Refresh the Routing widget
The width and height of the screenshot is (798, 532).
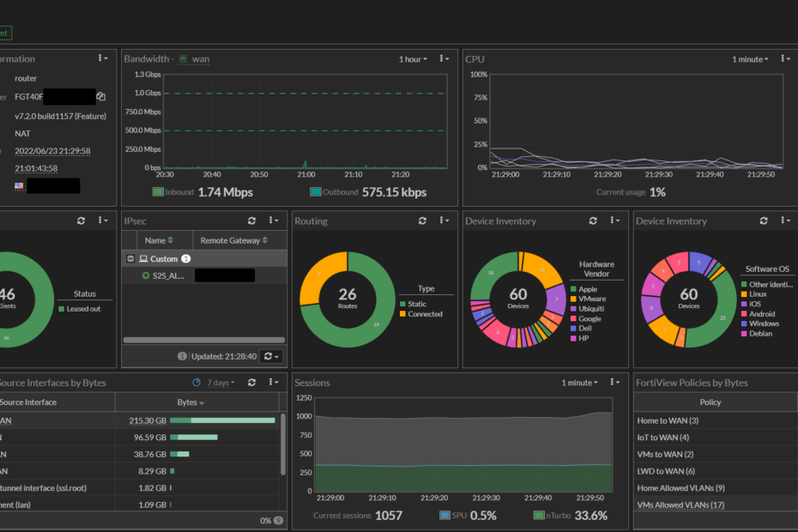point(423,221)
